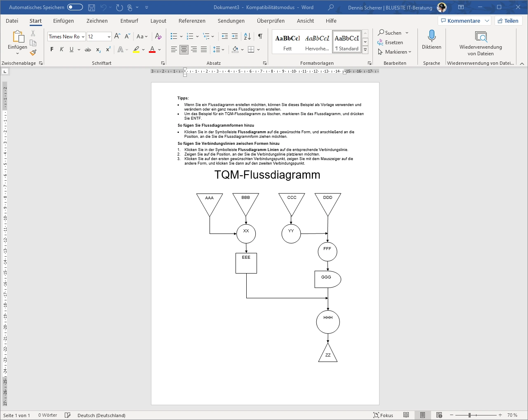Click the Redo/Repeat icon
This screenshot has height=420, width=528.
(119, 7)
